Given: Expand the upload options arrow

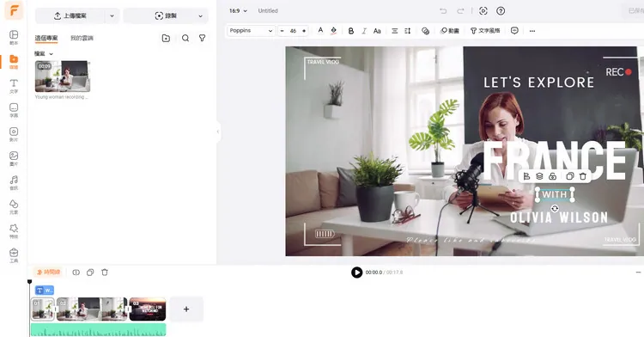Looking at the screenshot, I should (112, 15).
